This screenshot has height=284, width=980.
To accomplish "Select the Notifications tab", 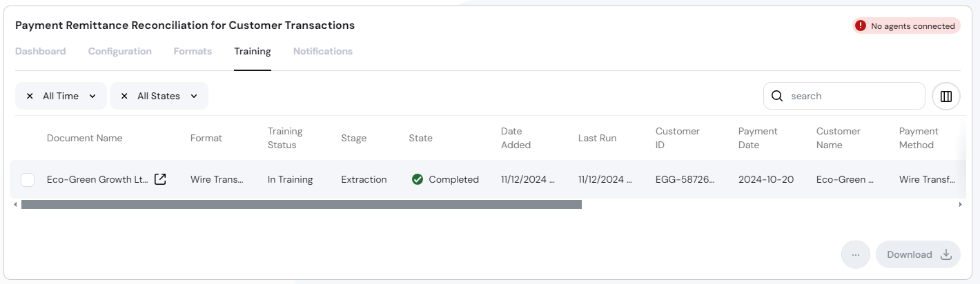I will tap(323, 51).
